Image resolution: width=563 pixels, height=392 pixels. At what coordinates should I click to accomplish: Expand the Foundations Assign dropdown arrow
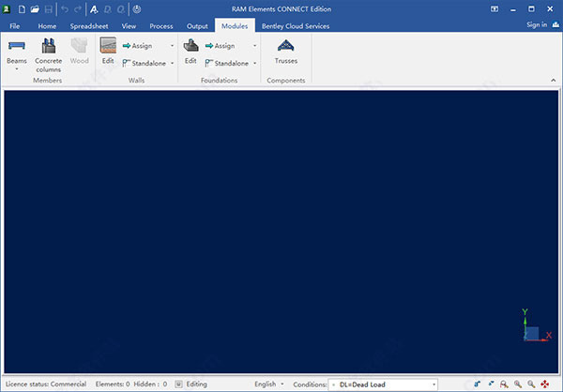point(254,46)
